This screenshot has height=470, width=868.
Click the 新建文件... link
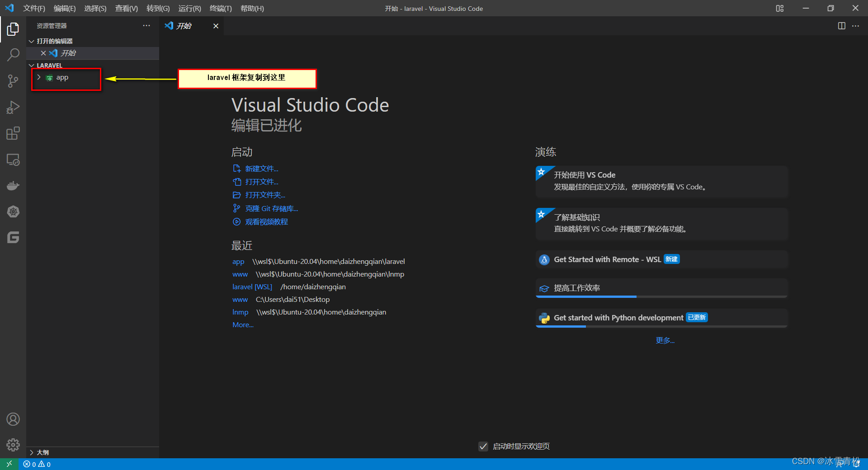(262, 169)
